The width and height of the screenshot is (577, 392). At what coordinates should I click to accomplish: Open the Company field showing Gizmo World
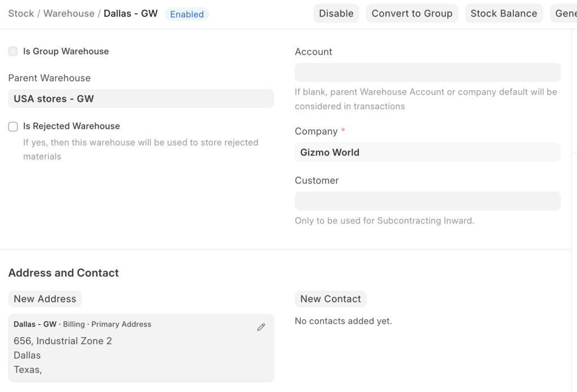coord(427,152)
